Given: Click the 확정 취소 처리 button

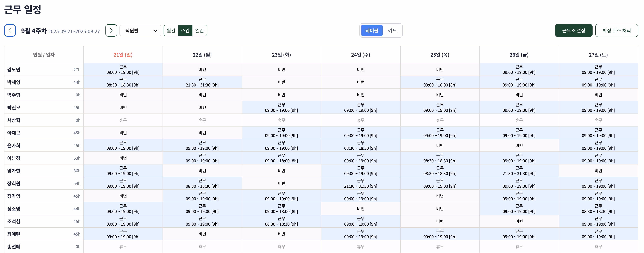Looking at the screenshot, I should coord(616,30).
